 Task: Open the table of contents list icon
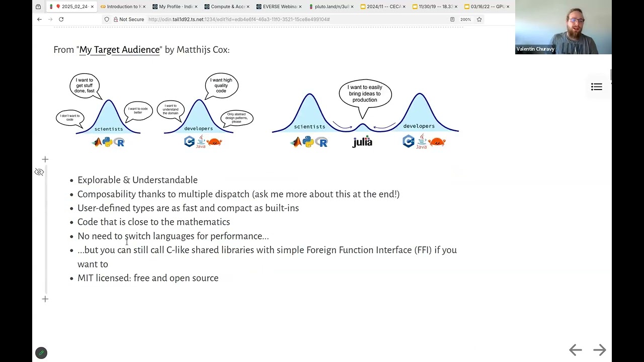click(x=596, y=87)
